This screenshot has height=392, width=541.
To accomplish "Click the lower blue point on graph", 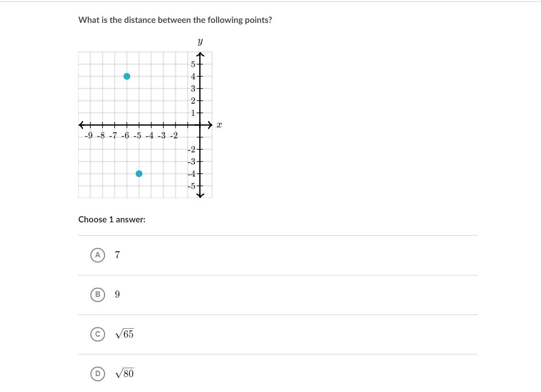I will (x=139, y=174).
